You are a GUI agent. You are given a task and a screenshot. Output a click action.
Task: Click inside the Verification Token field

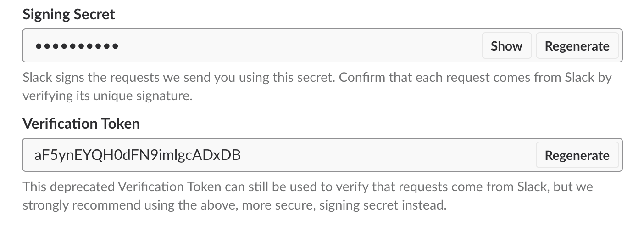[x=367, y=155]
